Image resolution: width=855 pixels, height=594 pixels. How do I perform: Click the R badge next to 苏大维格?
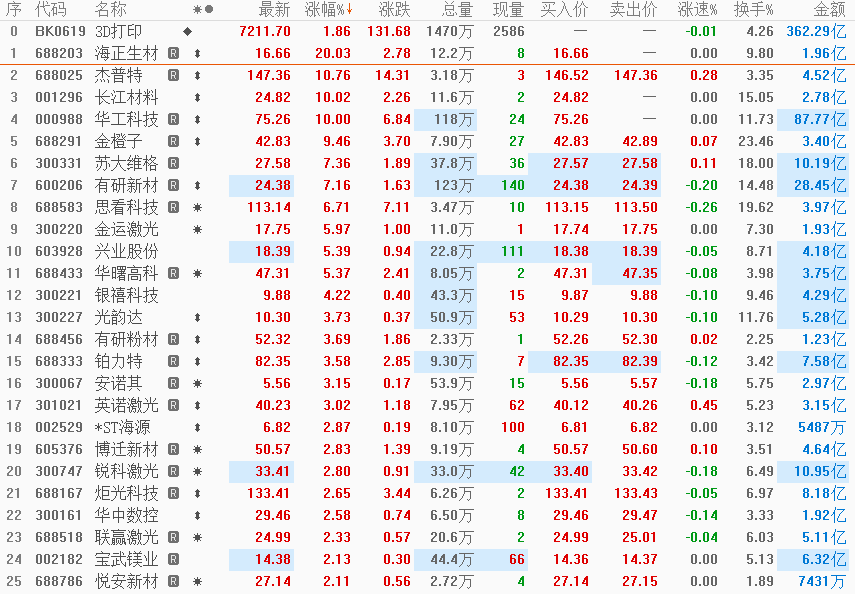(173, 163)
